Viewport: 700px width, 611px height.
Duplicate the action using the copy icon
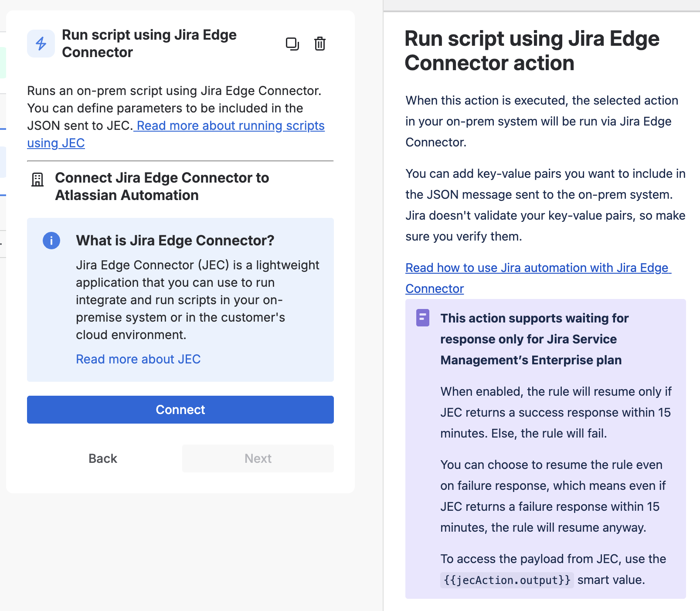point(292,44)
